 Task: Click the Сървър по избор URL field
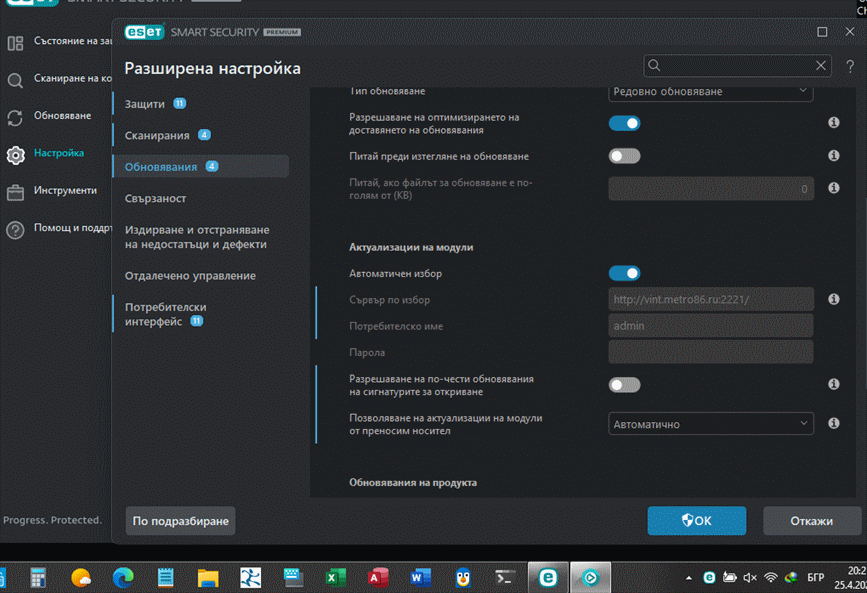coord(711,299)
